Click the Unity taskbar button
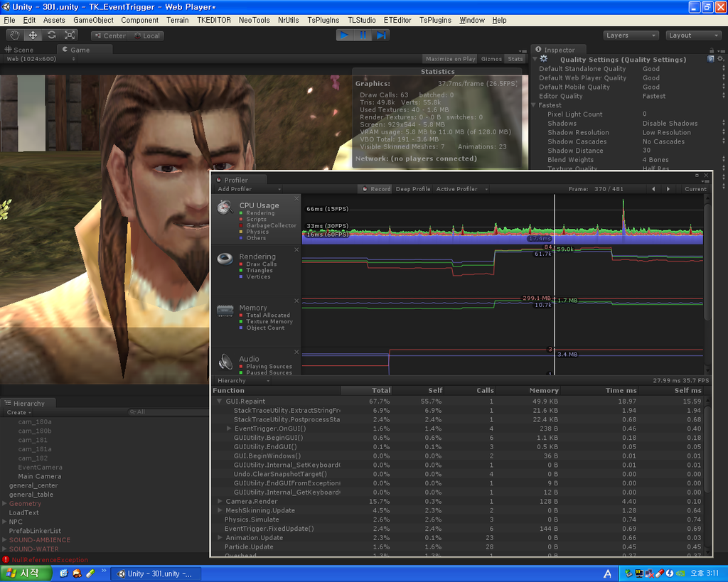728x582 pixels. (156, 573)
